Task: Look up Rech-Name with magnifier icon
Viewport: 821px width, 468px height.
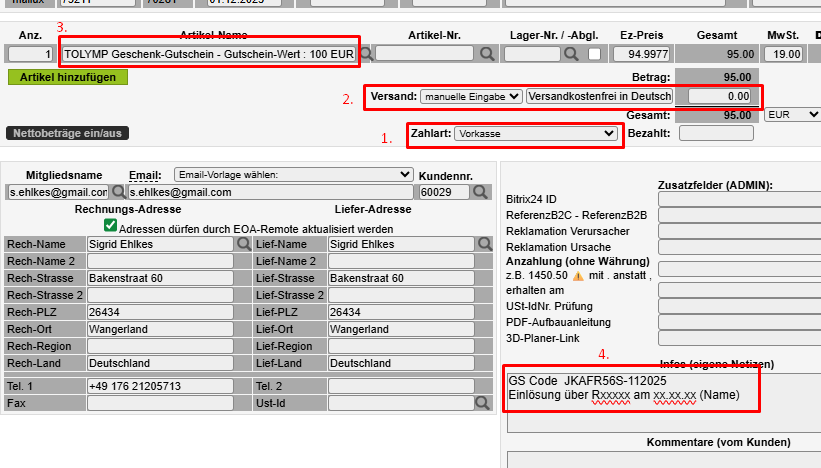Action: [243, 243]
